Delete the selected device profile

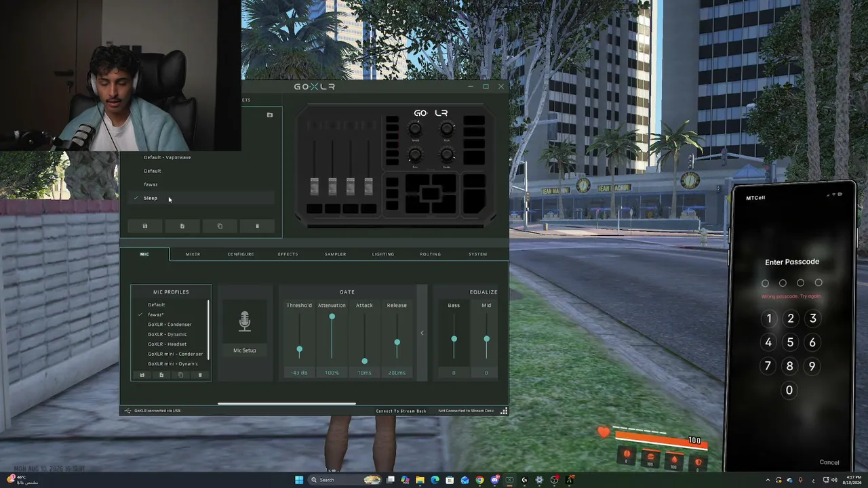click(x=257, y=226)
